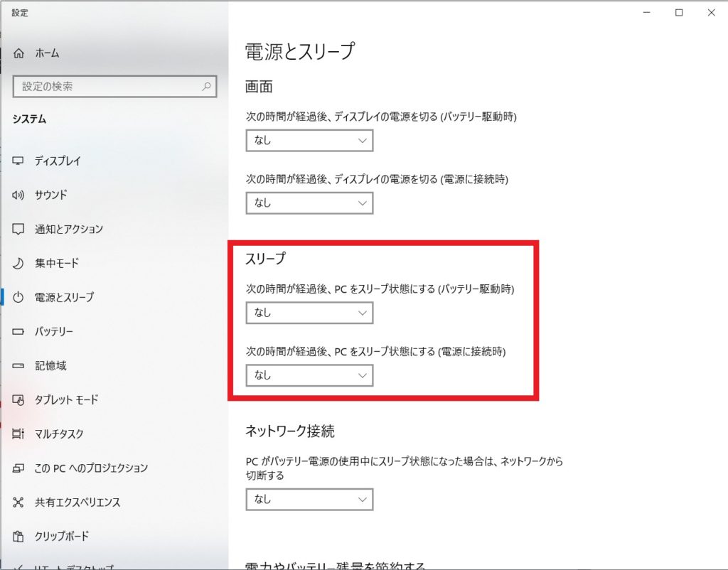Click the Home icon in sidebar
This screenshot has height=570, width=728.
tap(19, 53)
